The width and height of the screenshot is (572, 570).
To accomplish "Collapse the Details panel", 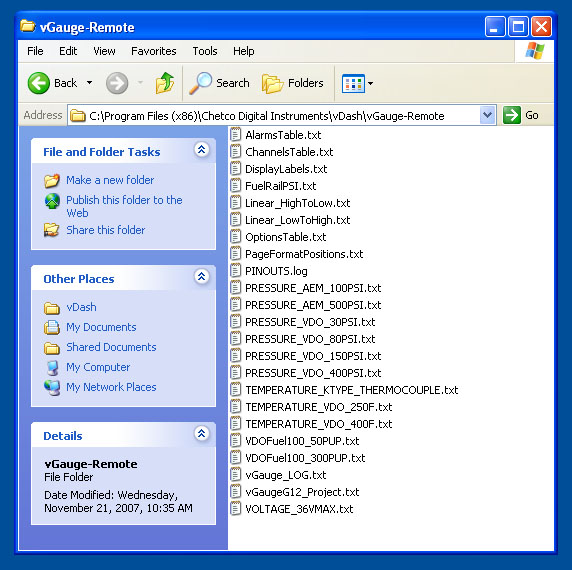I will click(x=201, y=433).
